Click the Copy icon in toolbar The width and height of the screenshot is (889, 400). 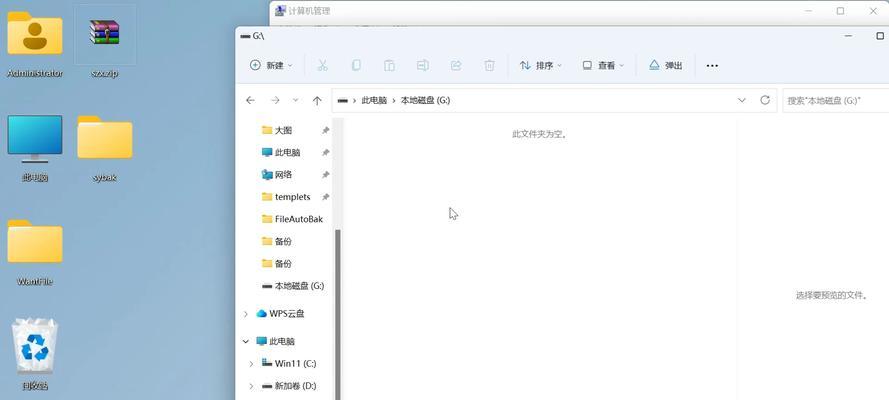pos(356,66)
